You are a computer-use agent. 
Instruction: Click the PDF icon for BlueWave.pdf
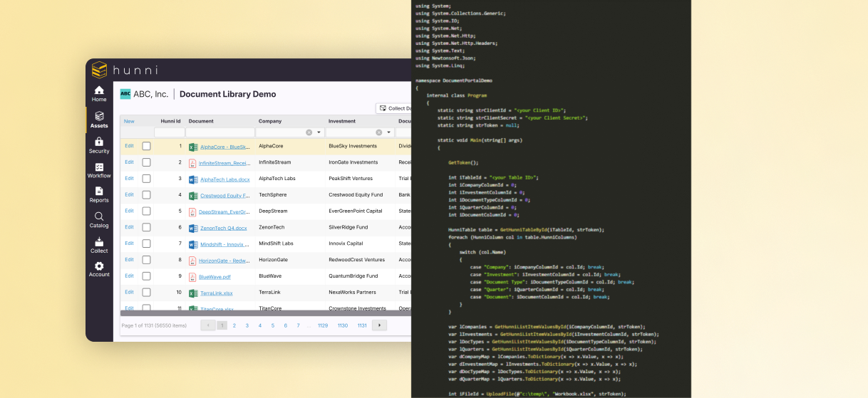click(x=193, y=277)
